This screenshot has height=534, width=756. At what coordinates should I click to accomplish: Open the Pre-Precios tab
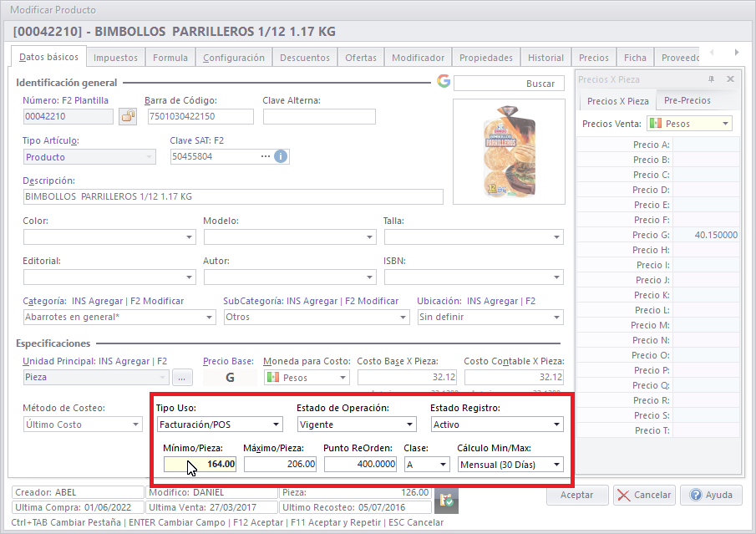tap(687, 100)
